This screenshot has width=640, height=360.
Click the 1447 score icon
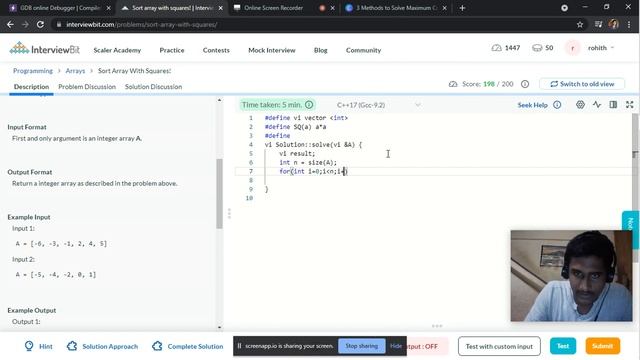click(x=496, y=48)
